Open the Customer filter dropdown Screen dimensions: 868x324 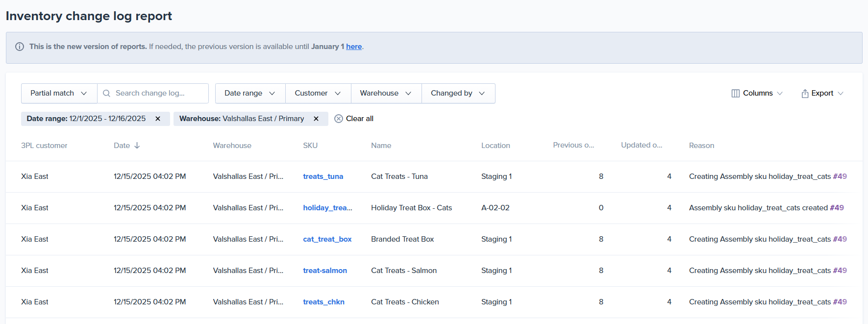[x=318, y=93]
